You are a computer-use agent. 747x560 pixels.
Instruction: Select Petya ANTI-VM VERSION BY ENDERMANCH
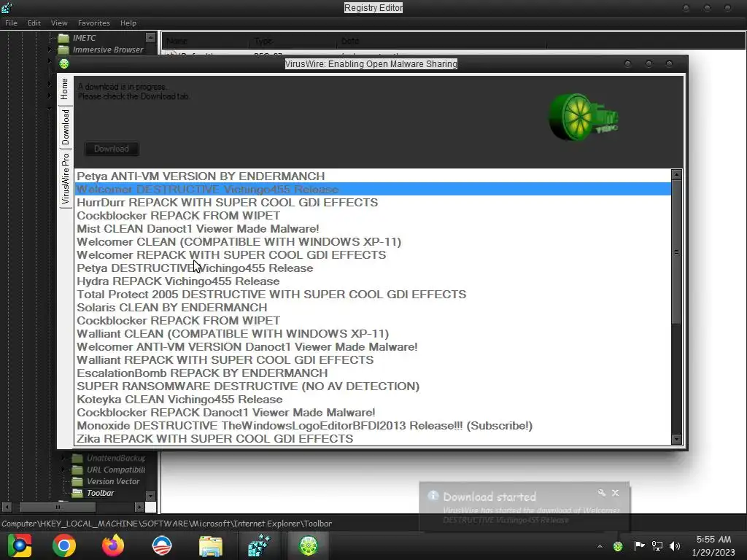[373, 176]
